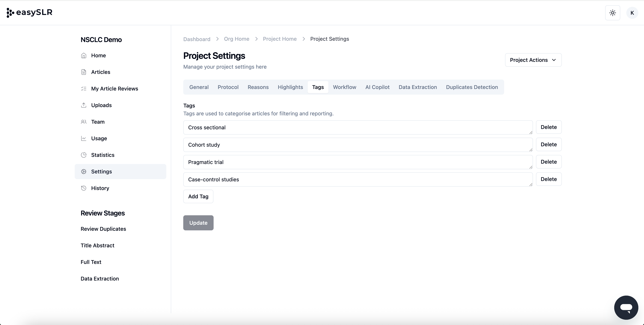Toggle the light/dark theme sun icon
Viewport: 644px width, 325px height.
613,13
